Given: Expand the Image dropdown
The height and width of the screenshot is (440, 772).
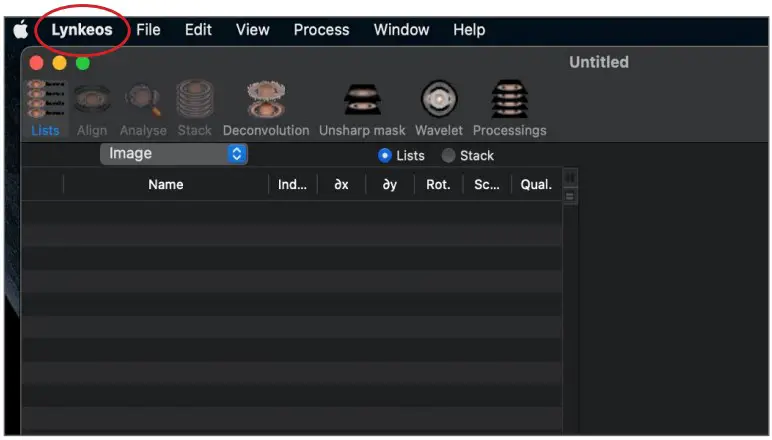Looking at the screenshot, I should 174,154.
